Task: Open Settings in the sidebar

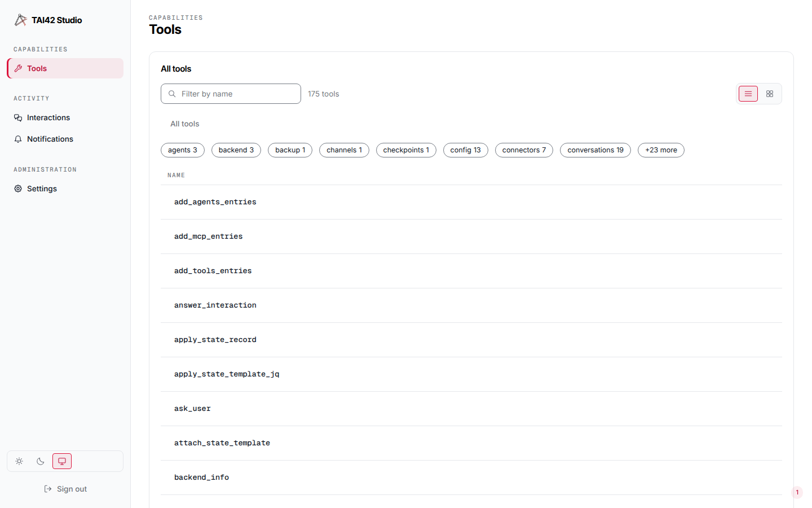Action: point(65,189)
